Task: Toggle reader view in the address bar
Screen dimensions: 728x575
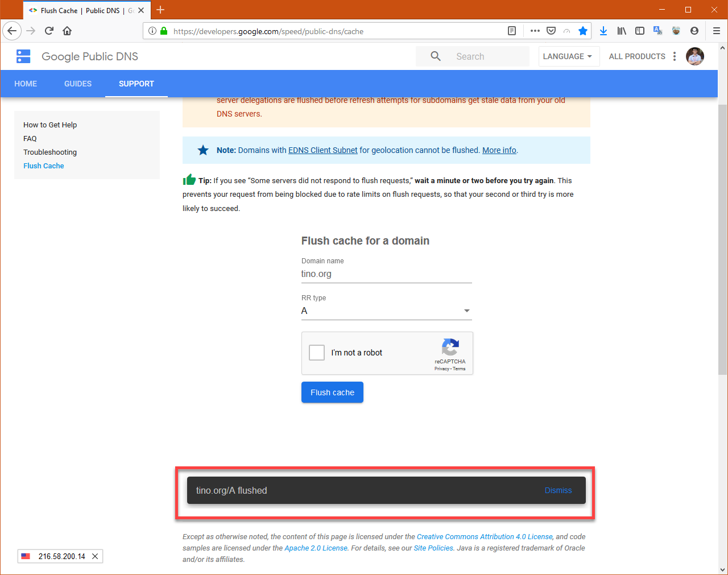Action: (512, 31)
